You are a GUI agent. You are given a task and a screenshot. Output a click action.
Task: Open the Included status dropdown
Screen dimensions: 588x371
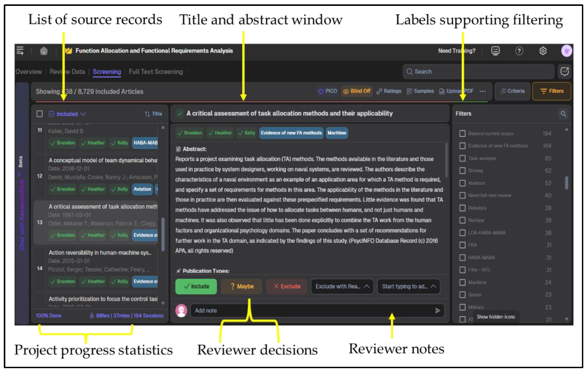point(67,114)
